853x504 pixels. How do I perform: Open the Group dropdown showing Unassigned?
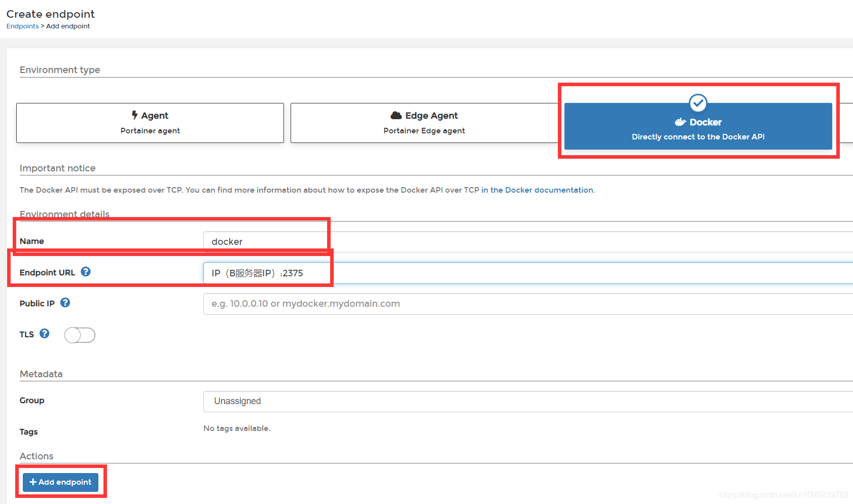528,401
